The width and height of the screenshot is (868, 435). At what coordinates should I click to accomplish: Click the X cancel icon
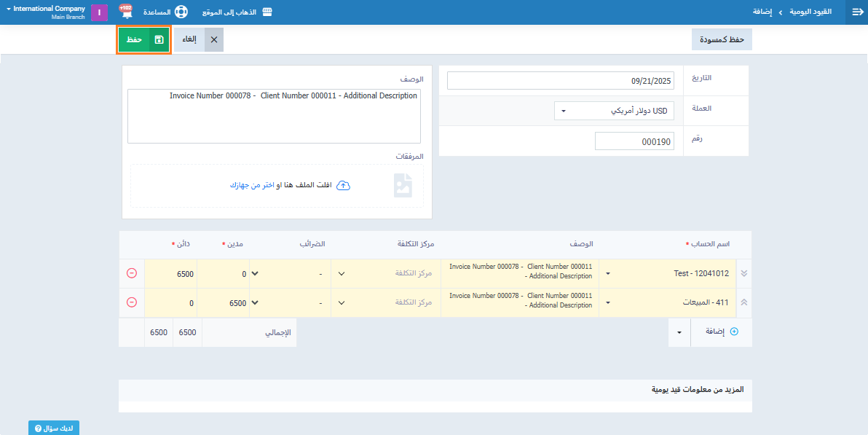[213, 40]
